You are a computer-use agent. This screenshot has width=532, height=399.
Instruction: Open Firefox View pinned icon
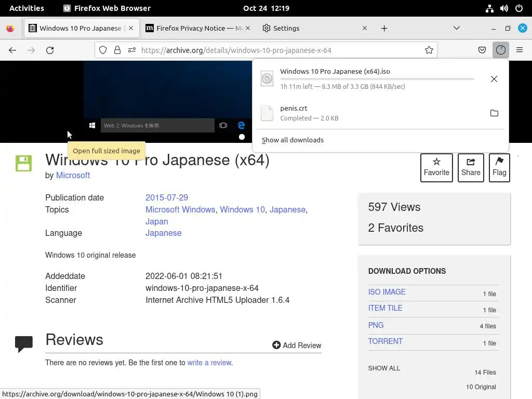[x=10, y=28]
